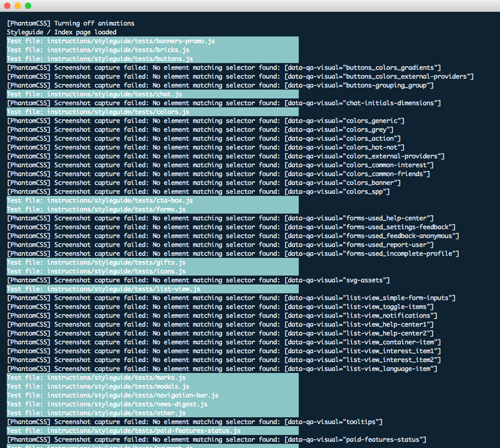Image resolution: width=500 pixels, height=448 pixels.
Task: Click the buttons_colors_gradients error line
Action: pyautogui.click(x=224, y=68)
